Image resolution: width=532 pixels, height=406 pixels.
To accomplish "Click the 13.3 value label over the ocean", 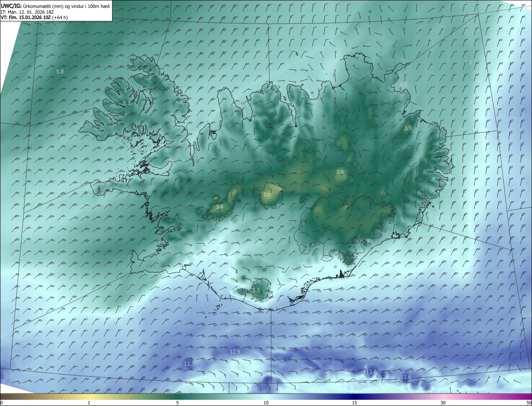I will [189, 364].
